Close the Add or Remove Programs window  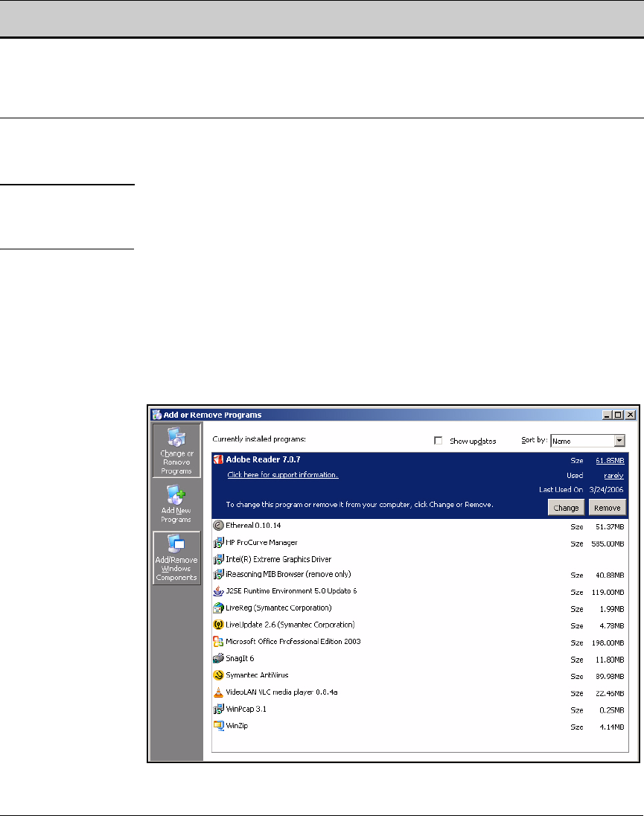coord(630,415)
